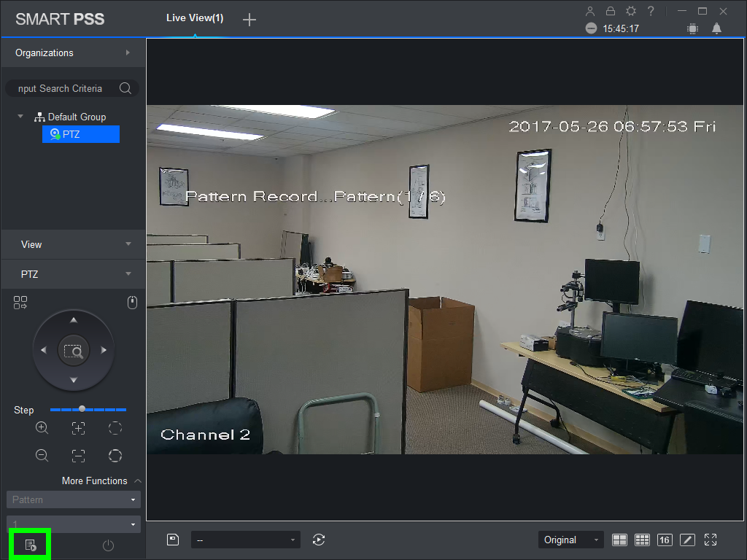Viewport: 747px width, 560px height.
Task: Click the recording status minus icon
Action: click(x=591, y=28)
